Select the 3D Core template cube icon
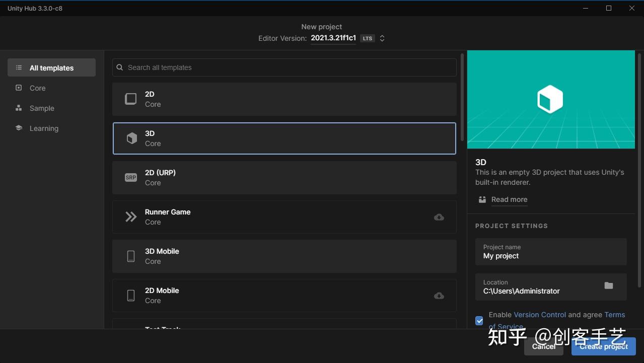The width and height of the screenshot is (644, 363). click(x=131, y=138)
